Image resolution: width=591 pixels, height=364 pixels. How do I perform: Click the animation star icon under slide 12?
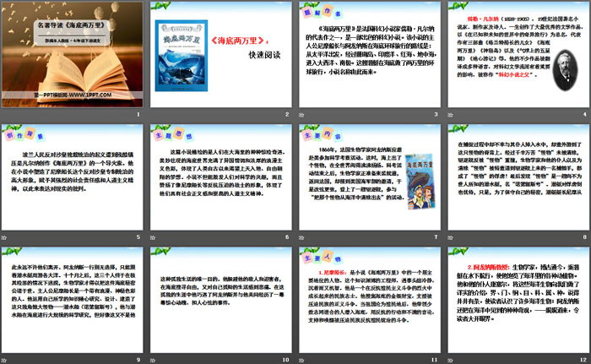click(x=450, y=361)
